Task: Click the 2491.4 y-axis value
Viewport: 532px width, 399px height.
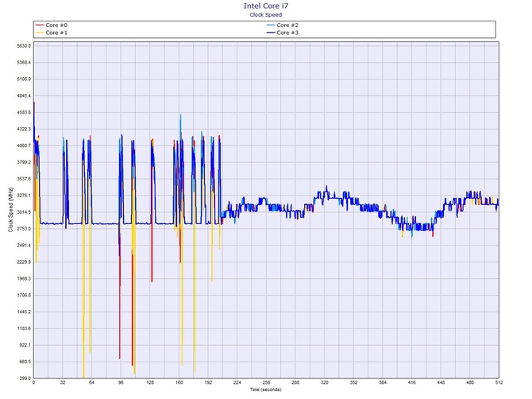Action: click(24, 246)
